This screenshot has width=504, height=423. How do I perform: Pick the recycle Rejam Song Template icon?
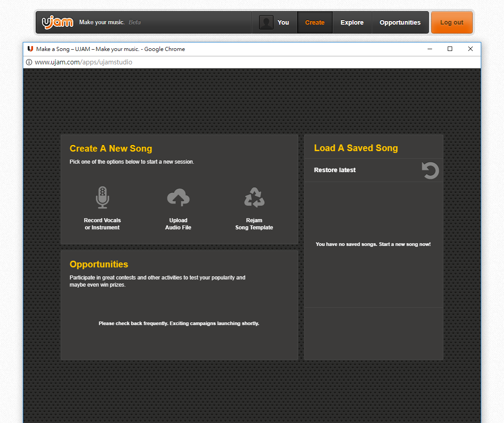254,197
